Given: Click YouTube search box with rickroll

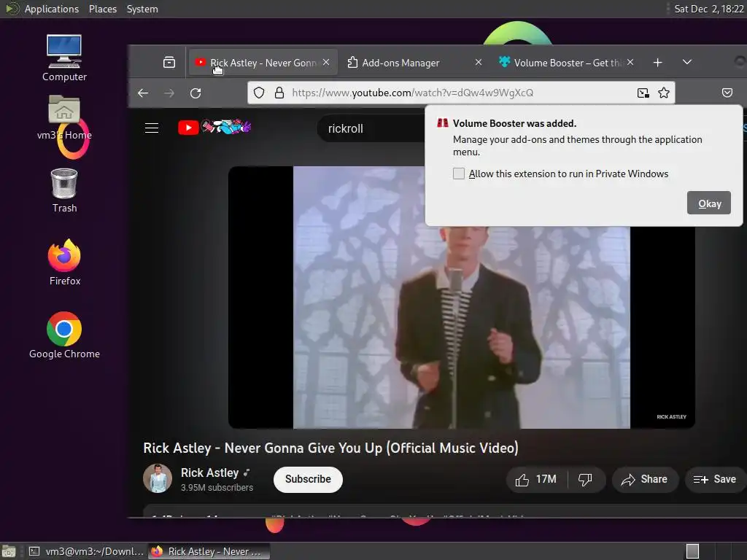Looking at the screenshot, I should tap(371, 128).
